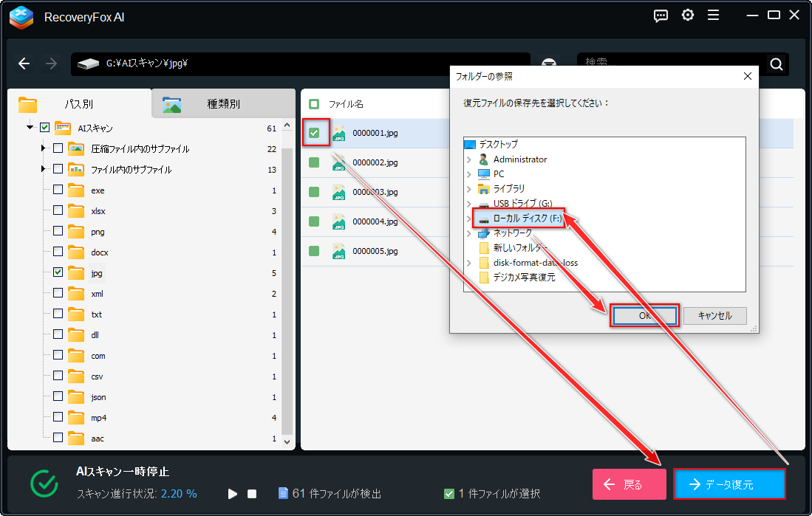Viewport: 812px width, 516px height.
Task: Click OK in the folder browse dialog
Action: point(644,315)
